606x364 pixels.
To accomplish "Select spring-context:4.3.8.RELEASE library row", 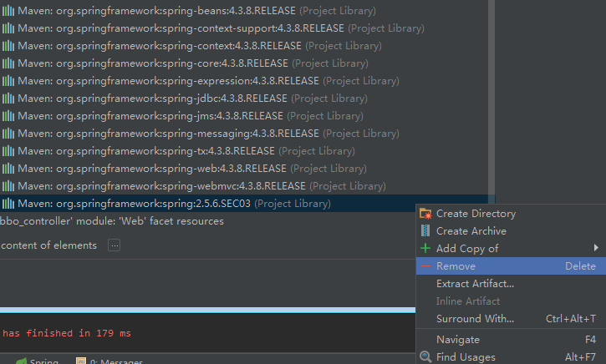I will [x=244, y=46].
